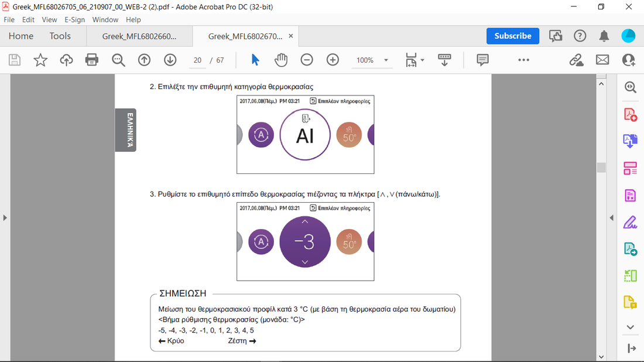Zoom in with the plus icon

click(x=333, y=60)
